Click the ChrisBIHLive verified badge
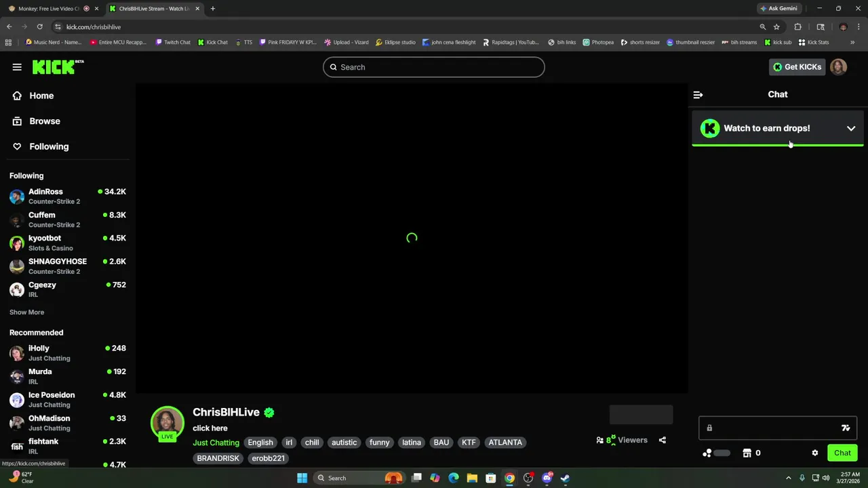This screenshot has width=868, height=488. 269,412
